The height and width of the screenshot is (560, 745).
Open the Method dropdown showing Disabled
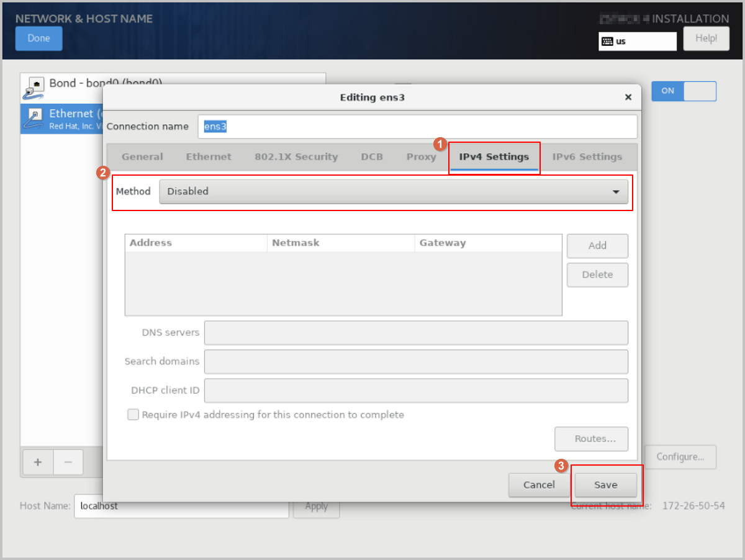(x=394, y=192)
